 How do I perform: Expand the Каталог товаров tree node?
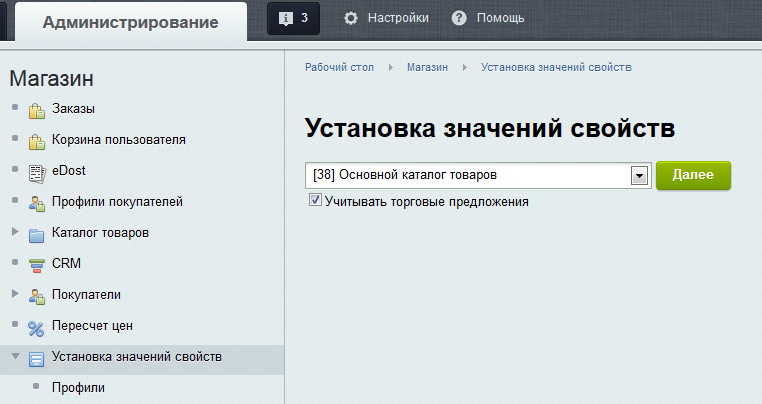point(14,233)
